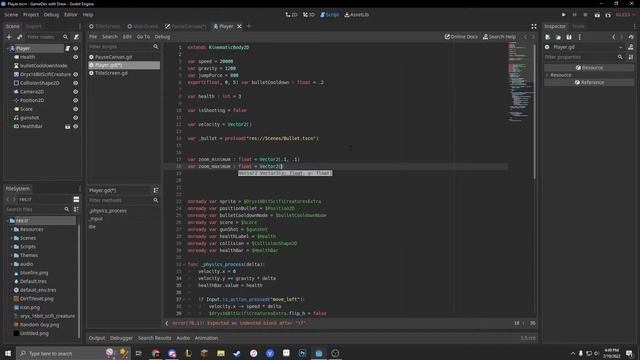Toggle visibility of gunshot node
The height and width of the screenshot is (360, 640).
coord(76,118)
